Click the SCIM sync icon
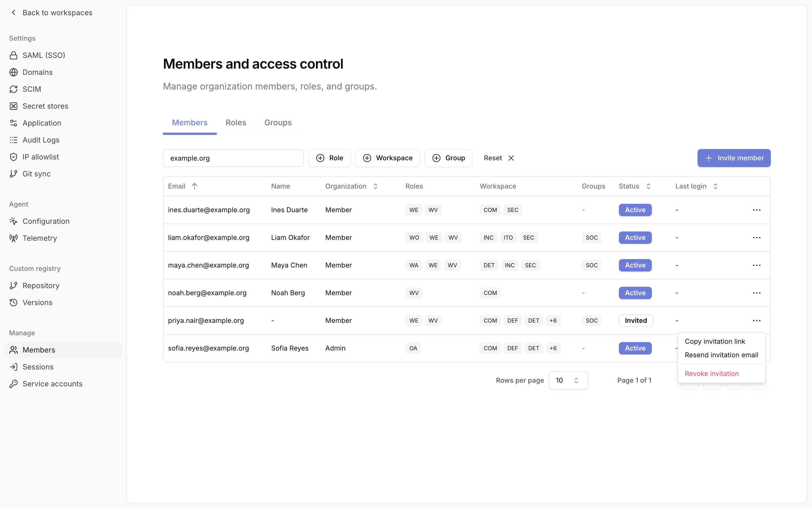812x508 pixels. [14, 89]
